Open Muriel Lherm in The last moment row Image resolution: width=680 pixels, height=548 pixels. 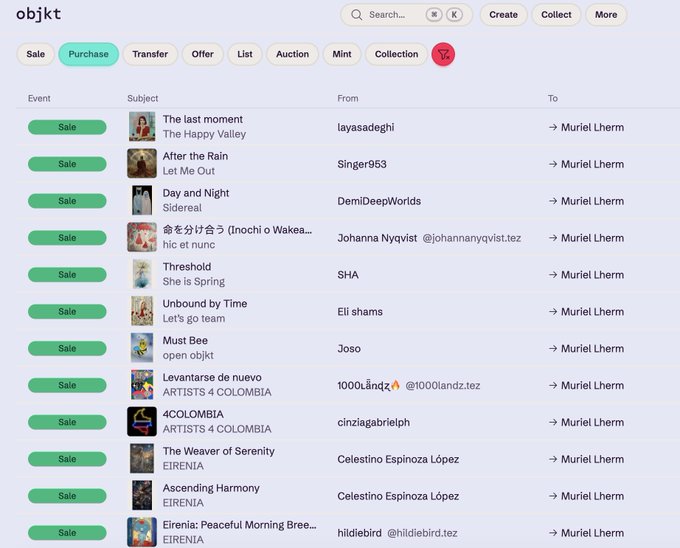(x=592, y=127)
